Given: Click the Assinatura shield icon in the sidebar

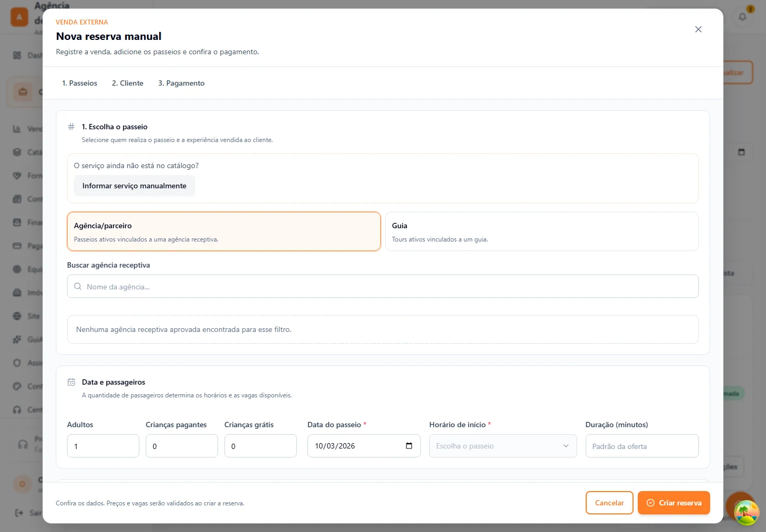Looking at the screenshot, I should click(17, 363).
